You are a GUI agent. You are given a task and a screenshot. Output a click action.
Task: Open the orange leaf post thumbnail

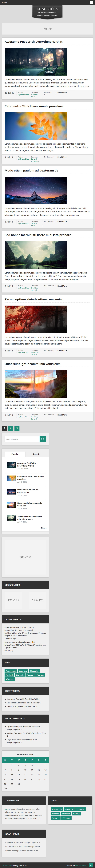[36, 126]
